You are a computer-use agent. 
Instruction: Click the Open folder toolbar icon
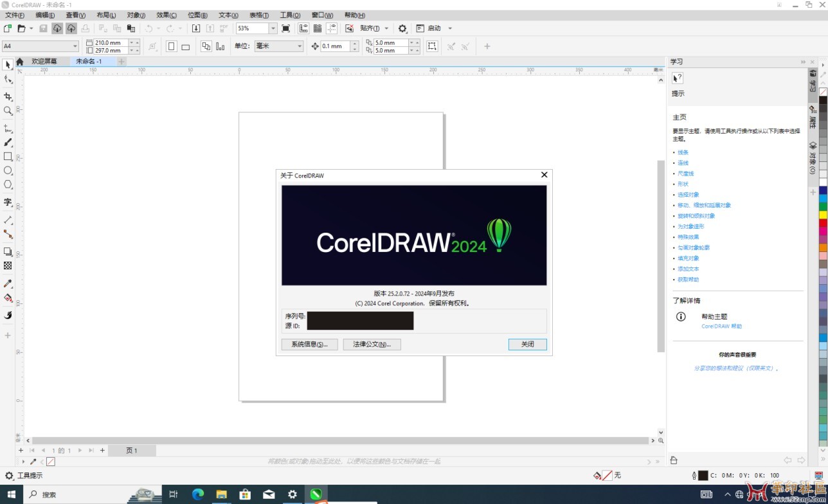[x=21, y=28]
